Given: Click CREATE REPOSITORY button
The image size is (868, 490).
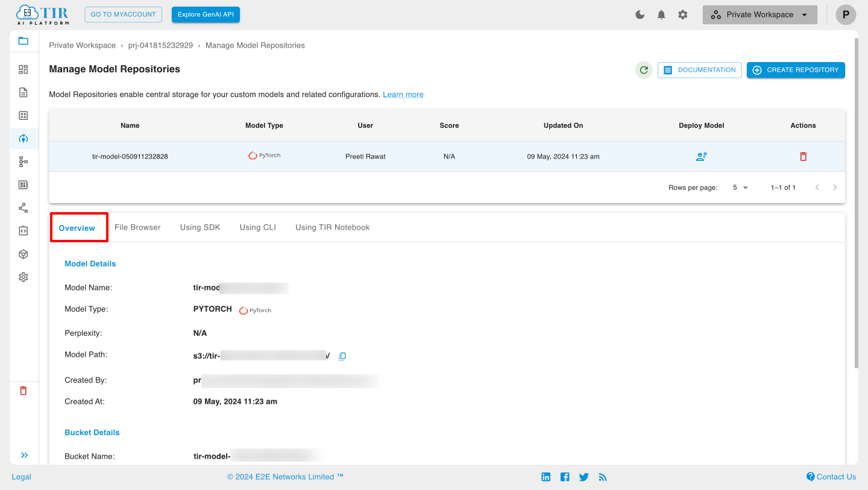Looking at the screenshot, I should pyautogui.click(x=796, y=70).
